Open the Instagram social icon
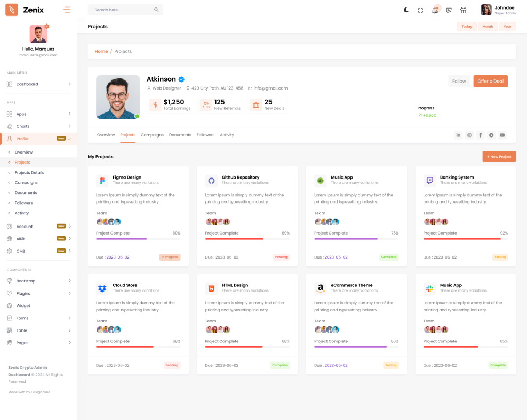The height and width of the screenshot is (420, 527). [x=469, y=135]
